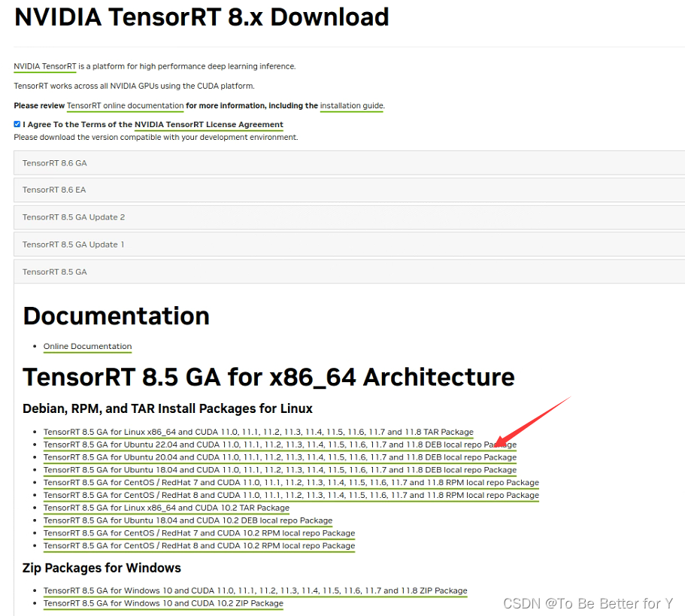
Task: Download the Ubuntu 18.04 CUDA 11.x DEB Package
Action: click(x=279, y=470)
